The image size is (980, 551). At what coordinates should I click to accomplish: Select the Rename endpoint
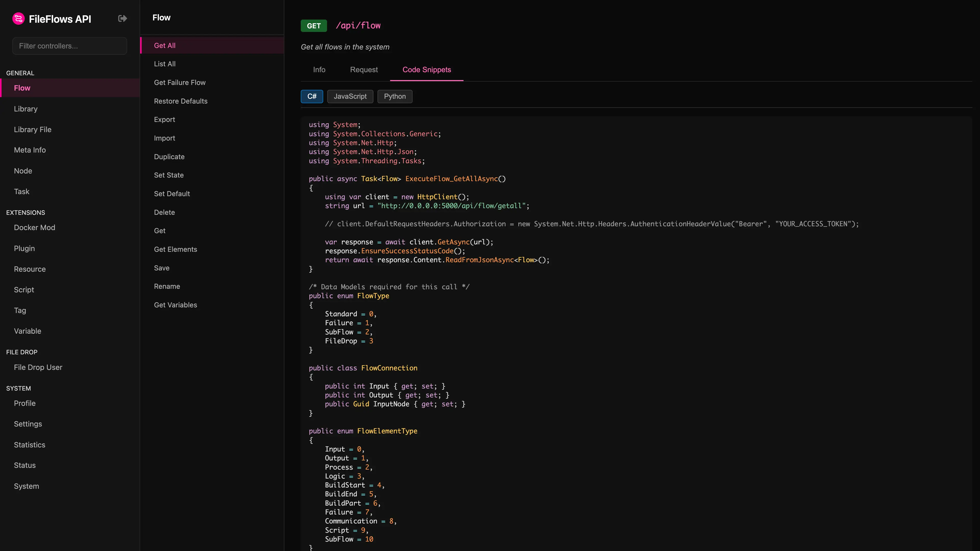pos(212,286)
